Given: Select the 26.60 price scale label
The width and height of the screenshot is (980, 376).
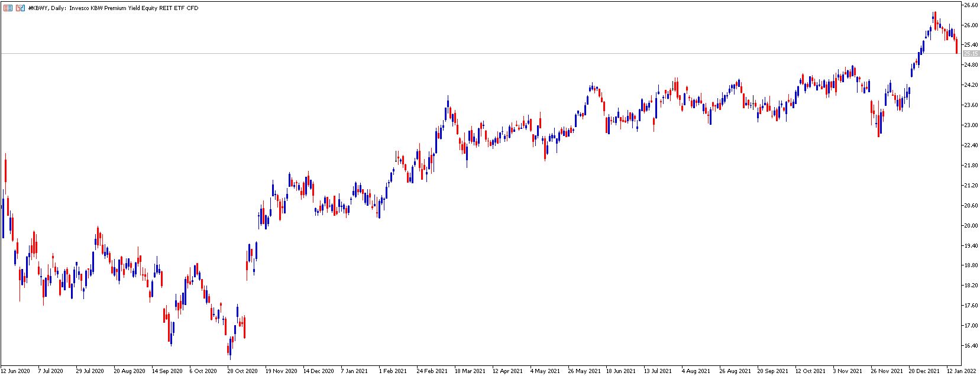Looking at the screenshot, I should (970, 5).
